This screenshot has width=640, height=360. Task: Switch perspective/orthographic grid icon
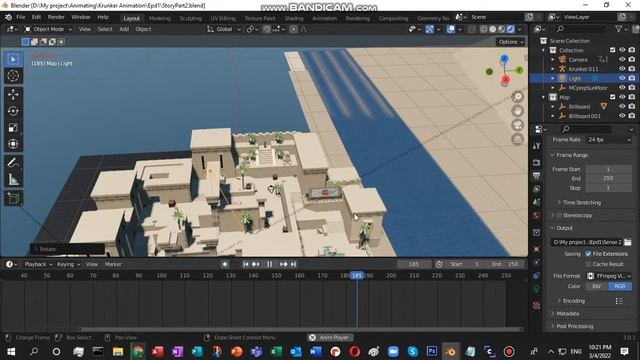coord(518,140)
